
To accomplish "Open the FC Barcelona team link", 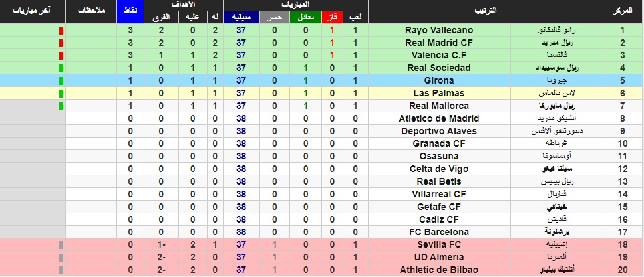I will click(438, 232).
